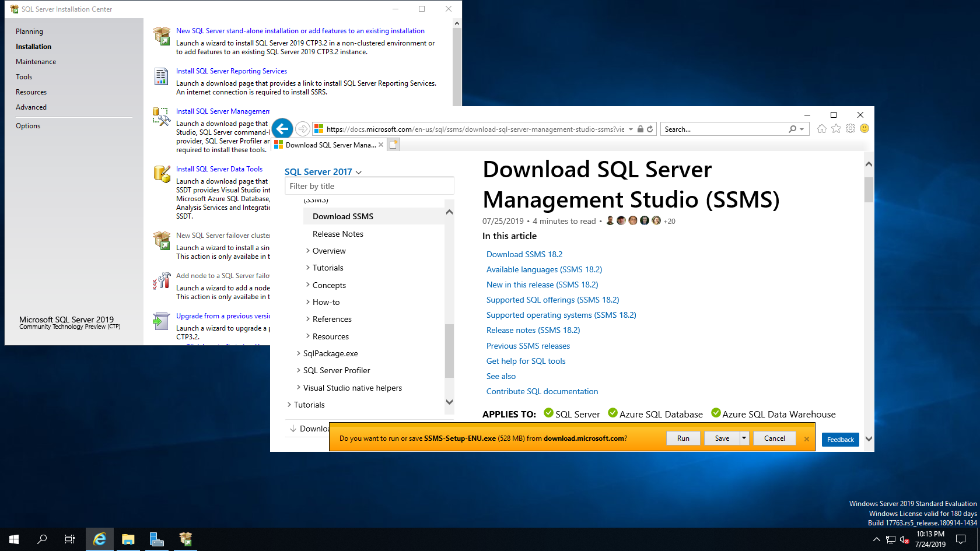Click the browser Search... box
The width and height of the screenshot is (980, 551).
[x=724, y=129]
